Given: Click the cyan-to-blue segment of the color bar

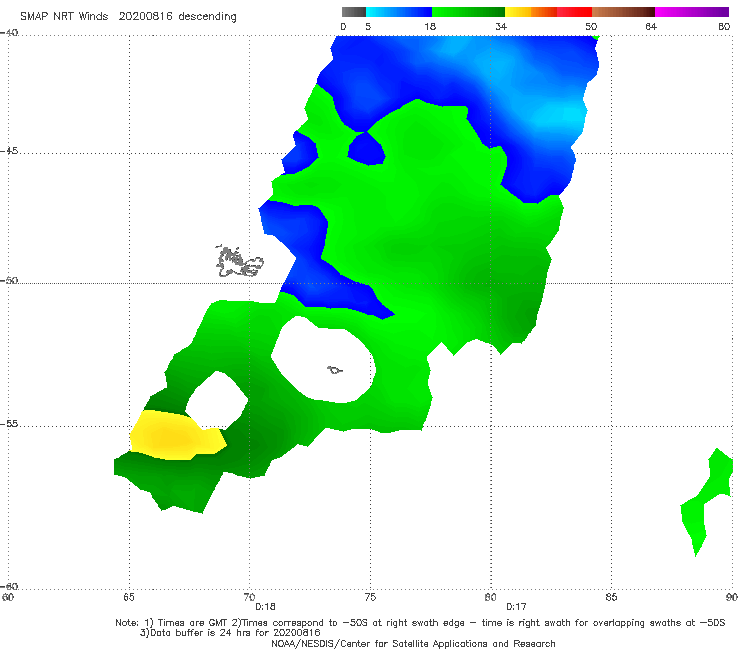Looking at the screenshot, I should coord(399,12).
